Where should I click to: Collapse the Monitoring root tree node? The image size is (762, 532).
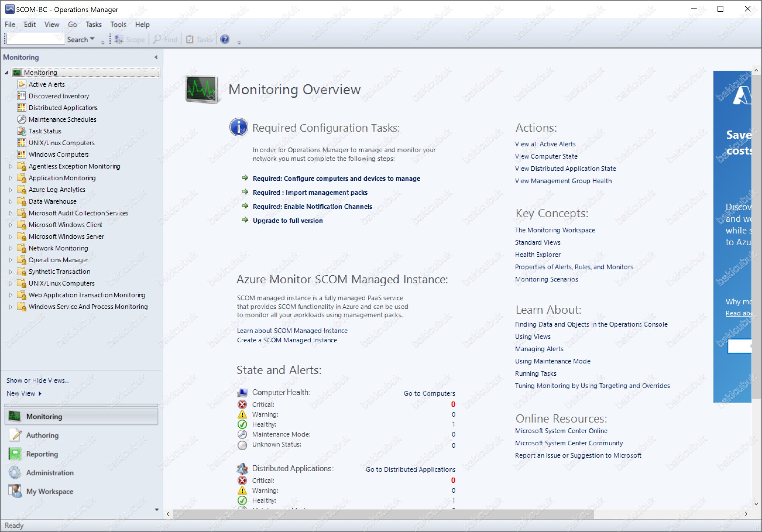(x=7, y=72)
